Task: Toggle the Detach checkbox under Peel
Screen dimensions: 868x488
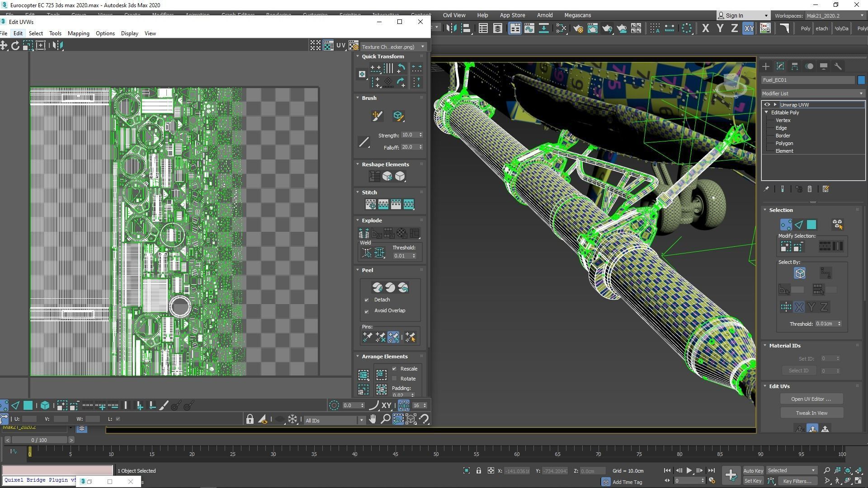Action: point(367,300)
